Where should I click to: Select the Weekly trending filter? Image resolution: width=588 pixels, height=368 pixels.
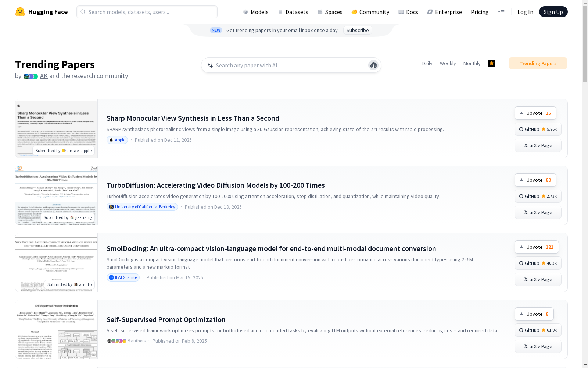448,63
